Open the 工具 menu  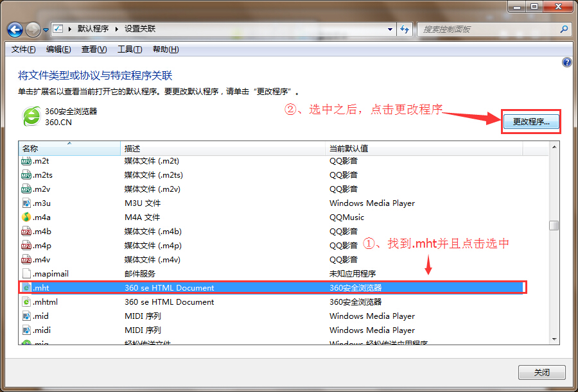(x=130, y=49)
